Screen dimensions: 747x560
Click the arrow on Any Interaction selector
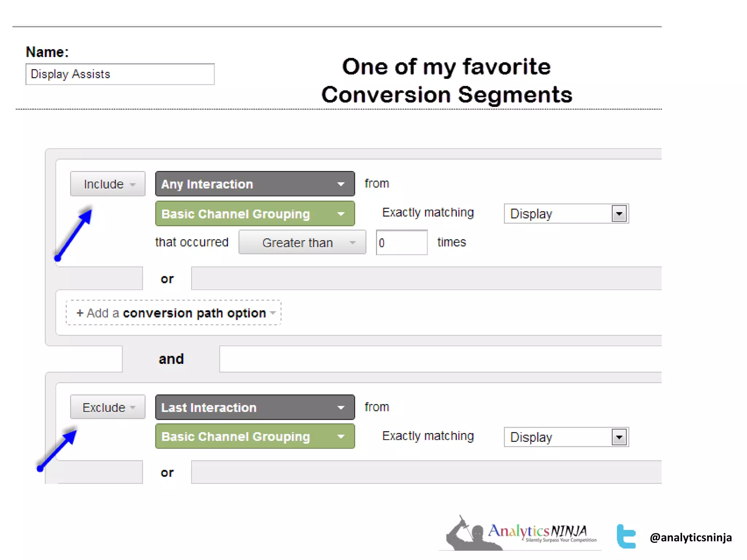(341, 184)
